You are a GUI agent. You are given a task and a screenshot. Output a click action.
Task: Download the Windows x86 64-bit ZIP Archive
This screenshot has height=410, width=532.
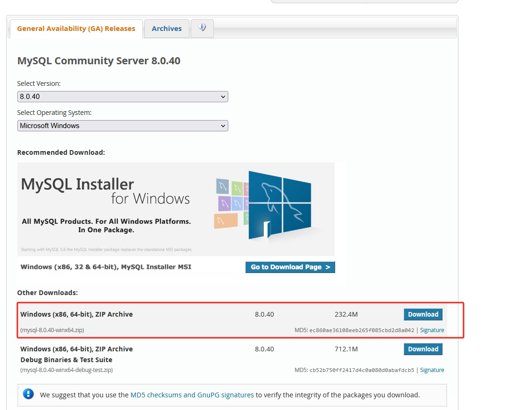click(x=423, y=314)
